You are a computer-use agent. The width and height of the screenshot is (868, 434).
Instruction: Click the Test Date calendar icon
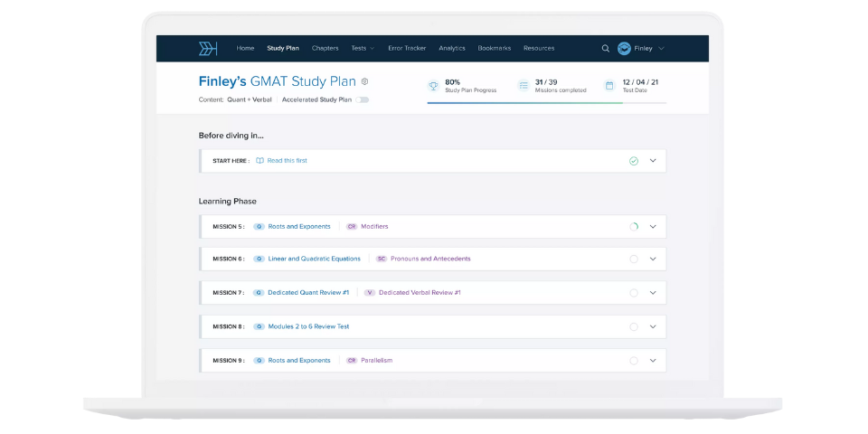pos(609,86)
